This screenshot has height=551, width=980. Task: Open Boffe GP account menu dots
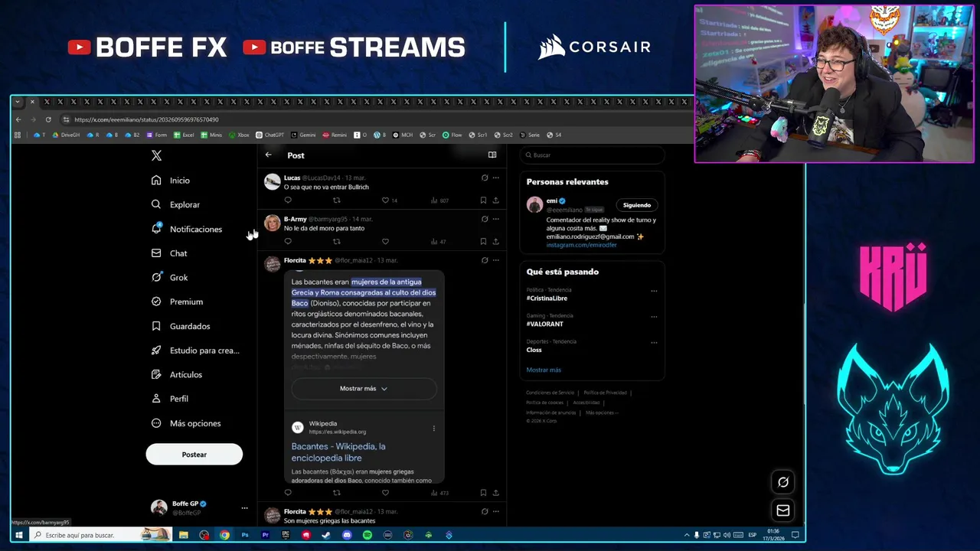244,508
